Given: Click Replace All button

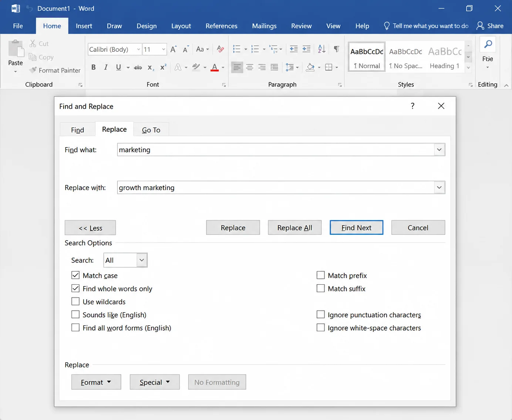Looking at the screenshot, I should tap(295, 228).
